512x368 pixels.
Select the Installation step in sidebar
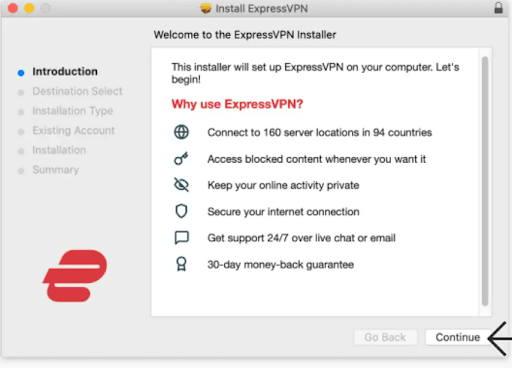point(59,150)
